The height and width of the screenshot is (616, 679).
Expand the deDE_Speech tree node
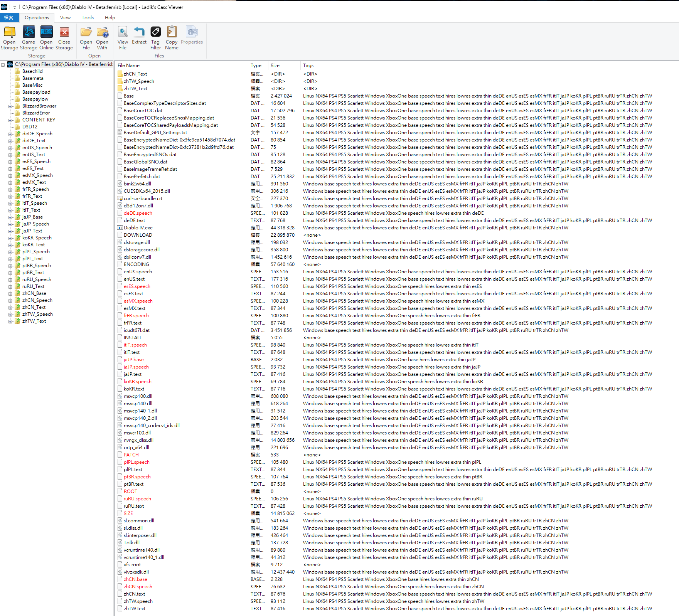[10, 133]
